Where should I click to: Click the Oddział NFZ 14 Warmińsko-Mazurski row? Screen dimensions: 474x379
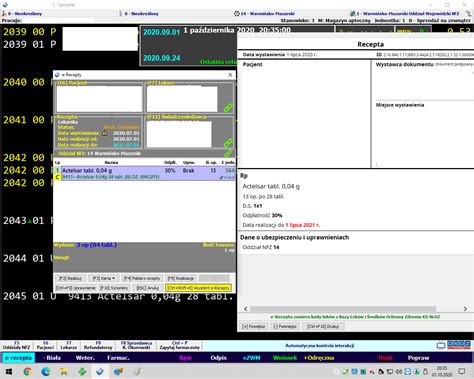point(144,153)
